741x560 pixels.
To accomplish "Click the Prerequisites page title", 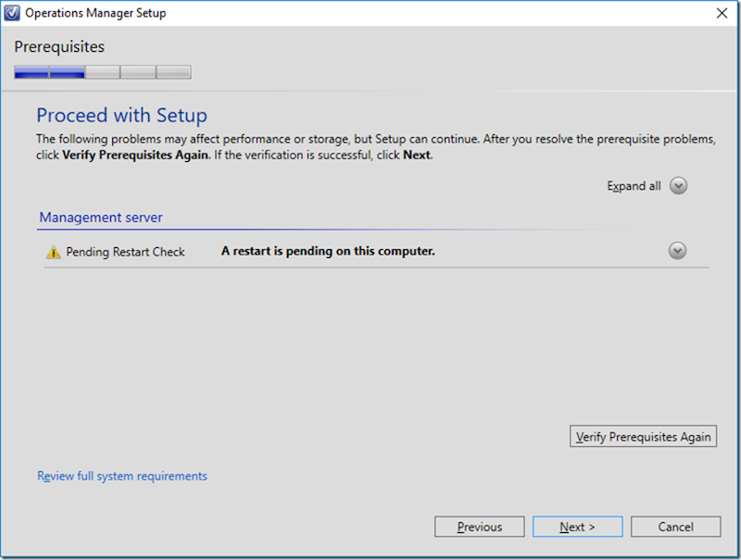I will tap(59, 47).
